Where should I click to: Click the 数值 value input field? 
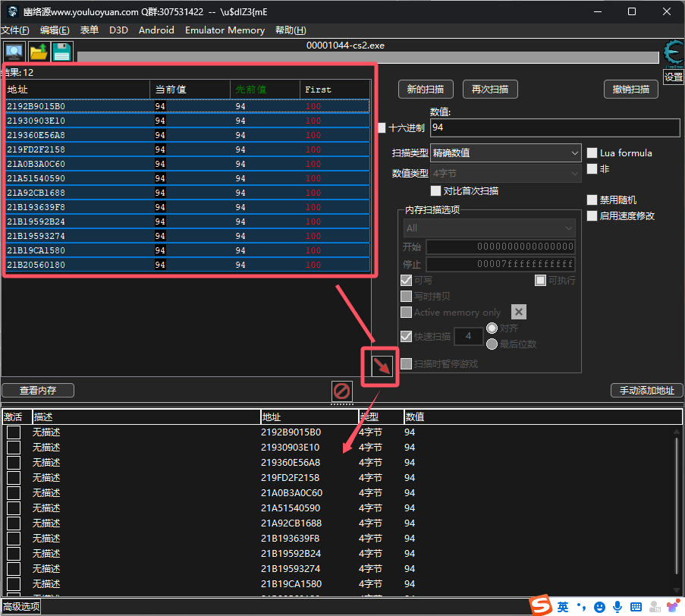[x=555, y=127]
